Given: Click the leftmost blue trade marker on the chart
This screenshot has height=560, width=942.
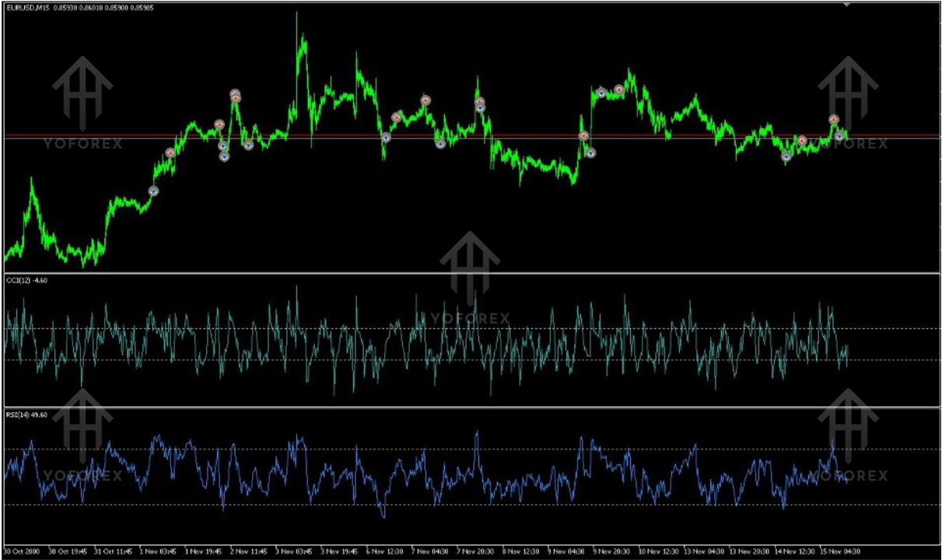Looking at the screenshot, I should tap(153, 191).
